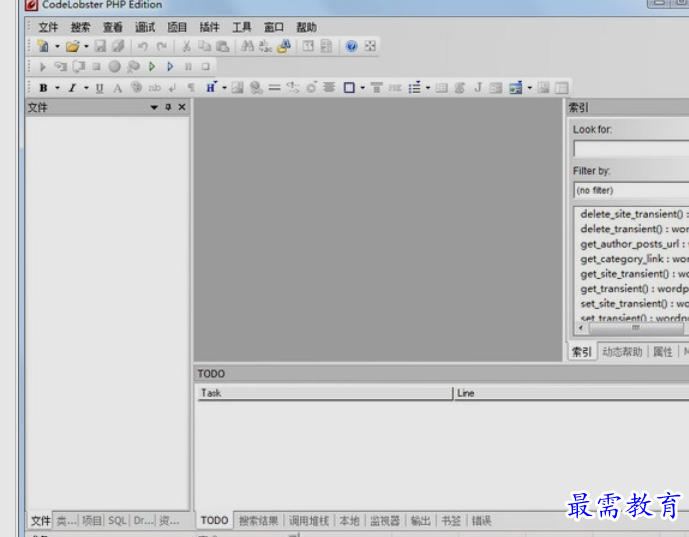This screenshot has width=689, height=537.
Task: Click the index list horizontal scrollbar
Action: tap(635, 328)
